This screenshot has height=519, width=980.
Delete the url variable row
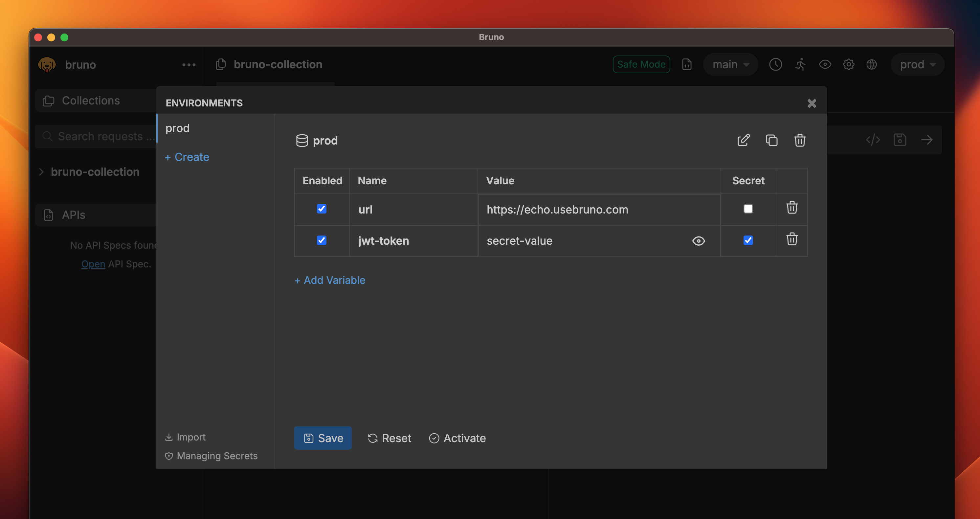pos(792,208)
